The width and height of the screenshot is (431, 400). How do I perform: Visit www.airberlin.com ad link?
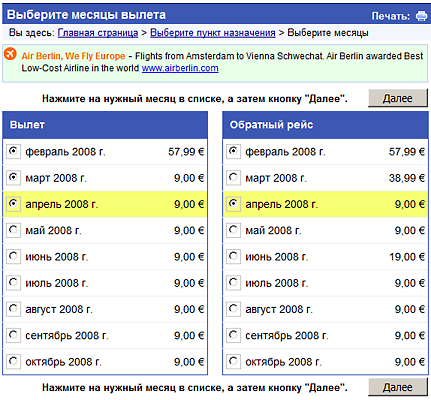pyautogui.click(x=180, y=68)
